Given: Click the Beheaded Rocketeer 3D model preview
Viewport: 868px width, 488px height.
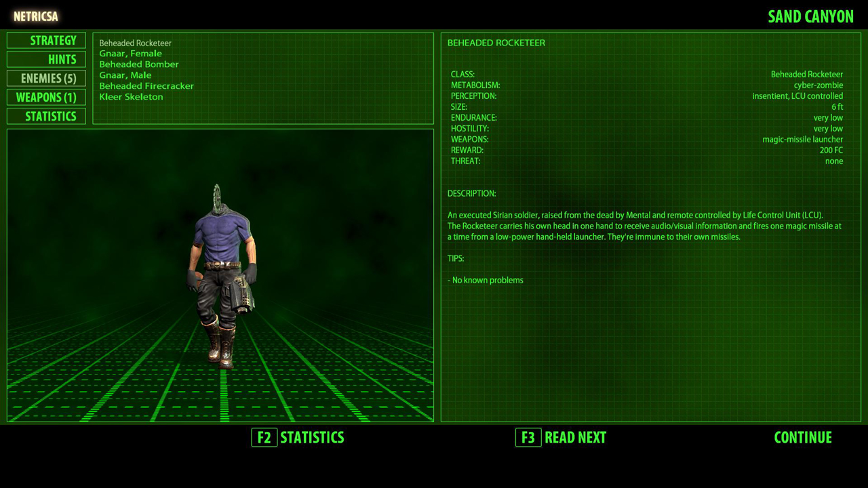Looking at the screenshot, I should [x=221, y=277].
